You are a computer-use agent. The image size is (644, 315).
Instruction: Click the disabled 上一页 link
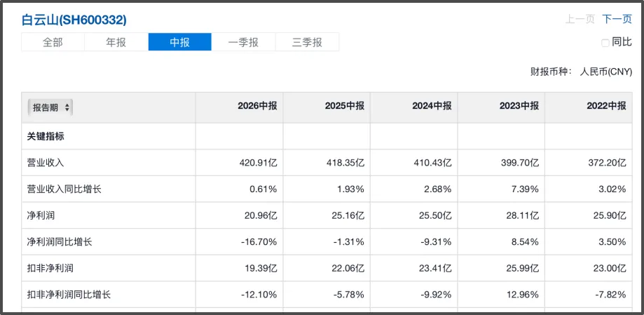pos(580,19)
